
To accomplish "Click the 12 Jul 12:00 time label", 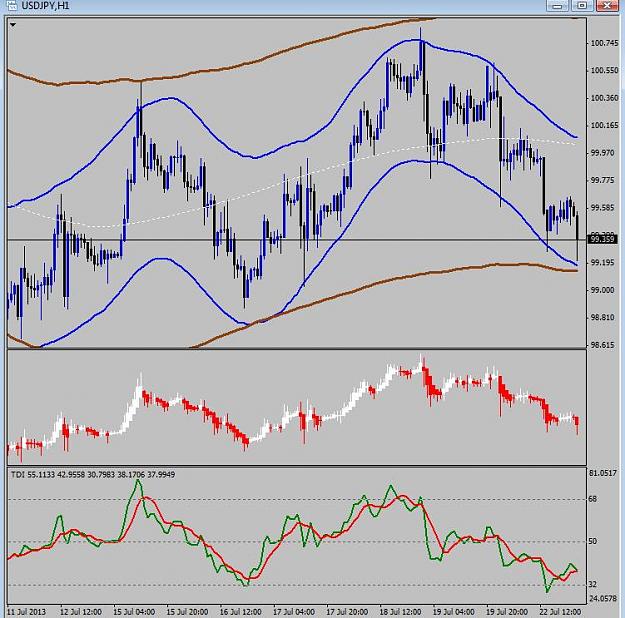I will pyautogui.click(x=81, y=612).
